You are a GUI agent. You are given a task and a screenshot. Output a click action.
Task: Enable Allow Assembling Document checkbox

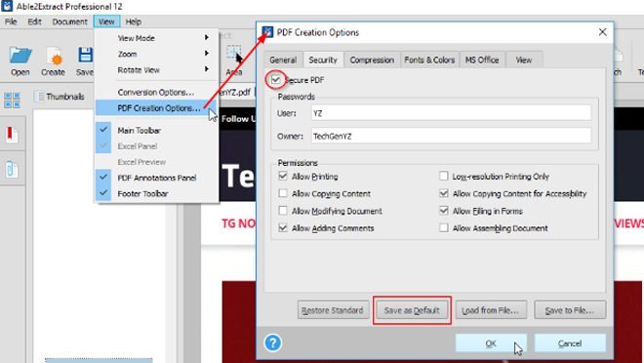coord(444,228)
